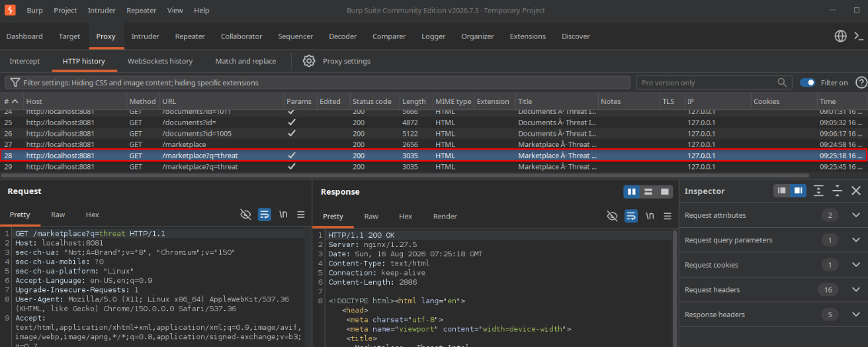
Task: Switch to the Logger tab
Action: coord(433,36)
